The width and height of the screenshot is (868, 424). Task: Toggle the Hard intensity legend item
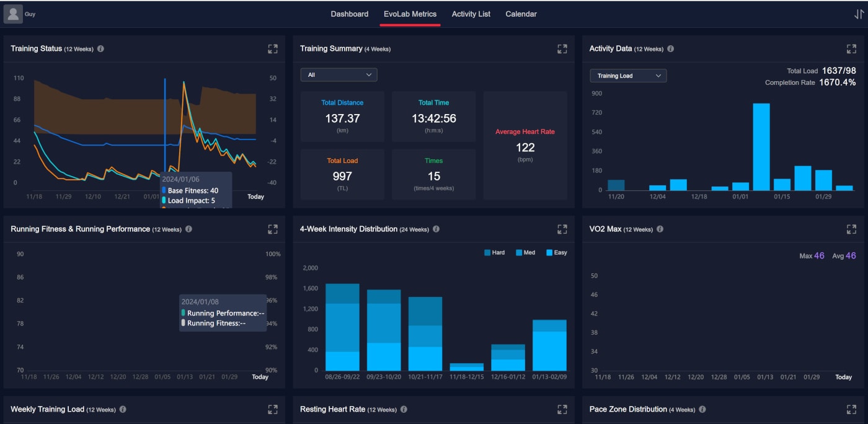494,252
